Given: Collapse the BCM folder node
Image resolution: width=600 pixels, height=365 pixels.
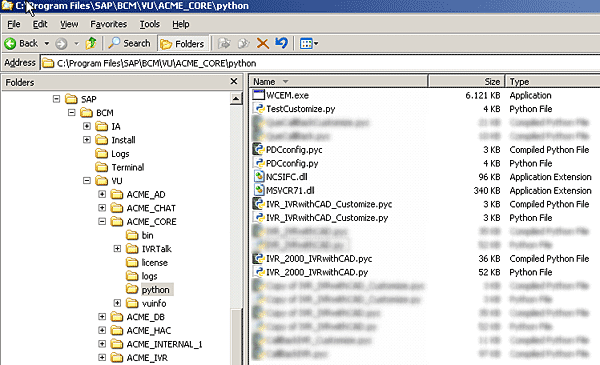Looking at the screenshot, I should pos(72,112).
